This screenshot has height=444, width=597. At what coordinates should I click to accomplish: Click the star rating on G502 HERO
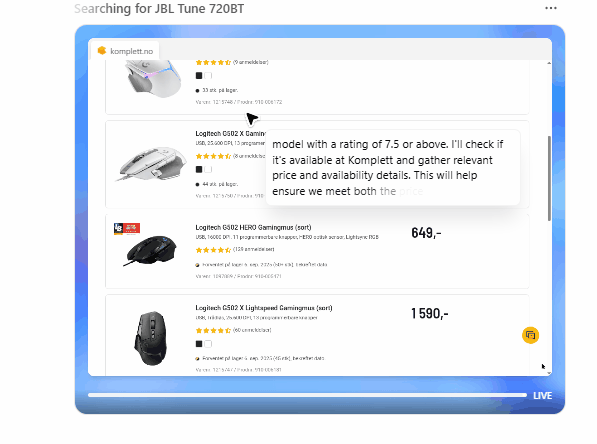[213, 250]
